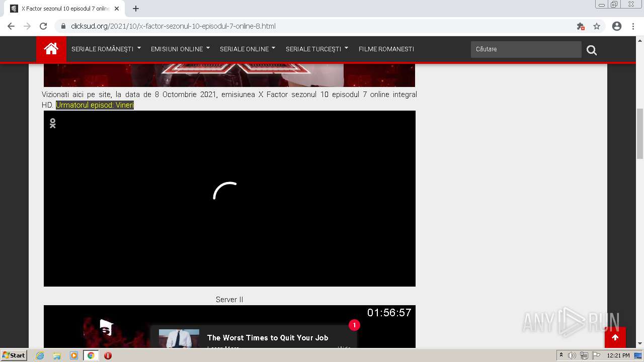
Task: Click the search magnifier icon
Action: coord(592,50)
